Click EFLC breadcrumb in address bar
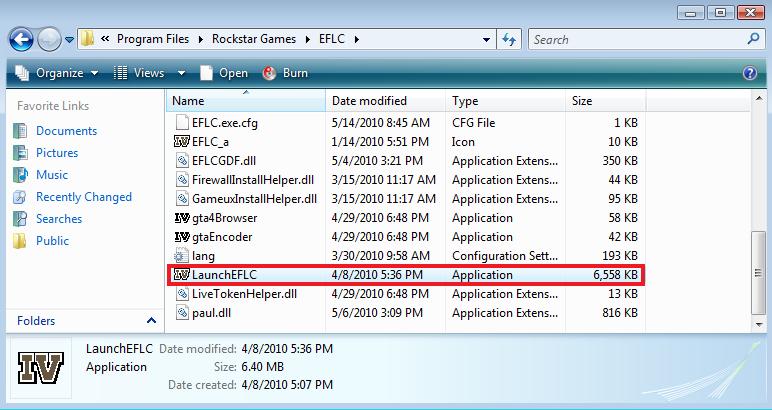 point(331,39)
